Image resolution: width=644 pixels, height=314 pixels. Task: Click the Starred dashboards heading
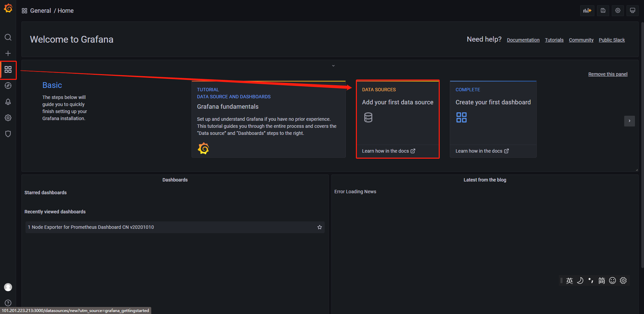46,193
